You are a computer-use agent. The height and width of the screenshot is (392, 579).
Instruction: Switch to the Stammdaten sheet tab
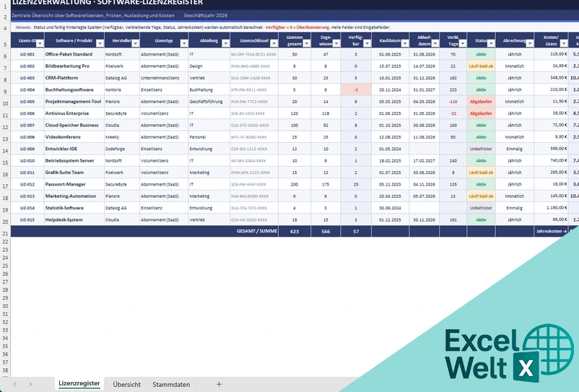click(171, 384)
